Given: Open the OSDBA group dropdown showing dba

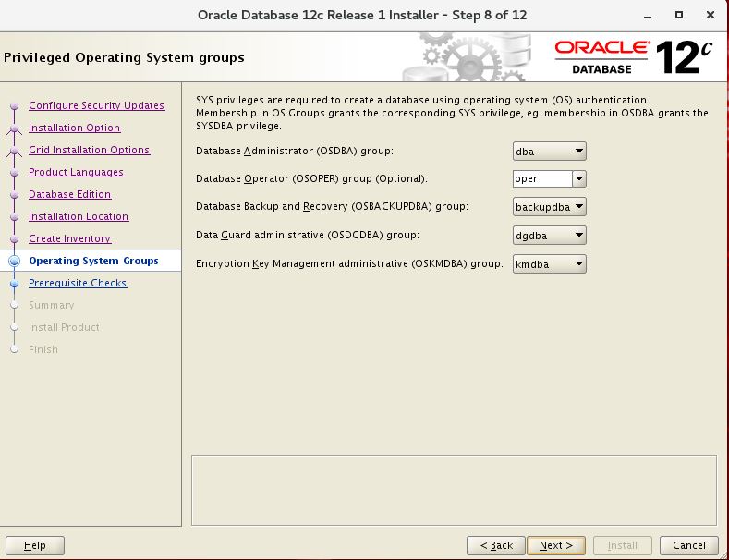Looking at the screenshot, I should [549, 152].
